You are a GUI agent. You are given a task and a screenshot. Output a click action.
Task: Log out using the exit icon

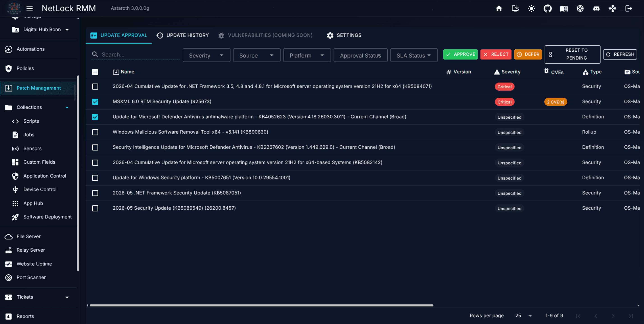[629, 9]
